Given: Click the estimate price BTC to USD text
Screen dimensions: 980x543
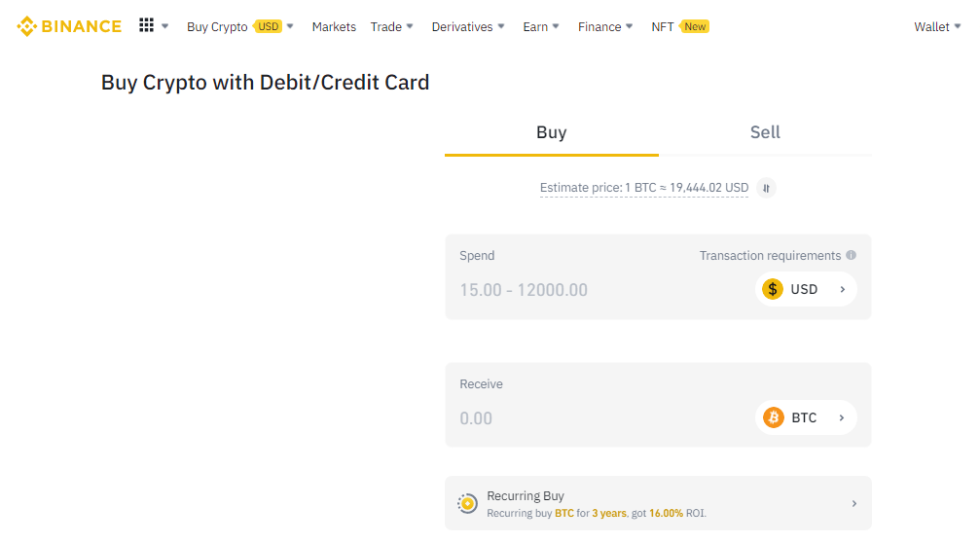Looking at the screenshot, I should pyautogui.click(x=643, y=188).
